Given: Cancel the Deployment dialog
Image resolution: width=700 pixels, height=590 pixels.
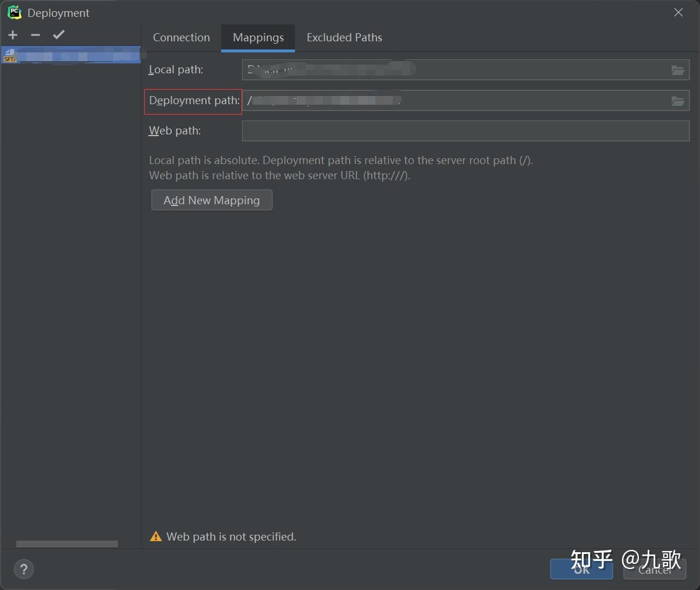Looking at the screenshot, I should click(654, 570).
